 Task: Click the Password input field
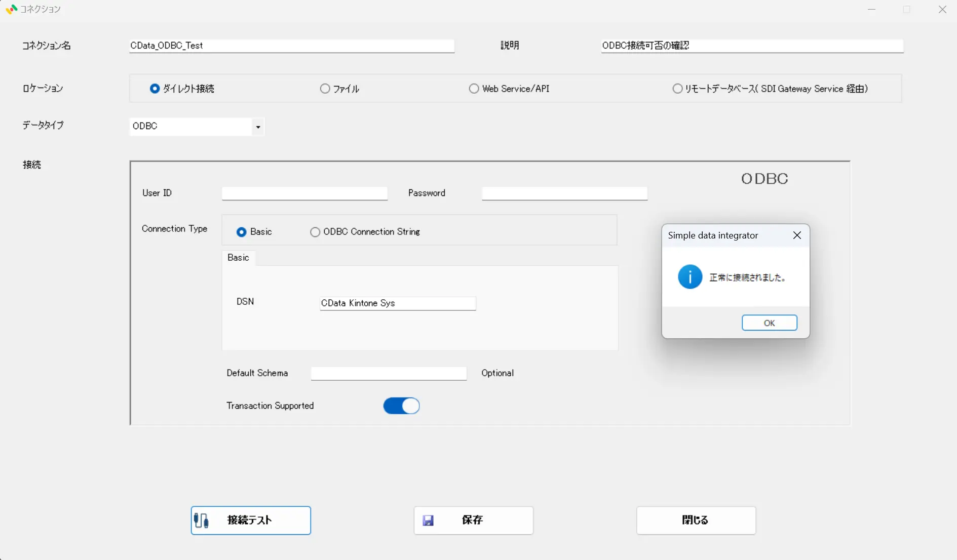[x=564, y=193]
